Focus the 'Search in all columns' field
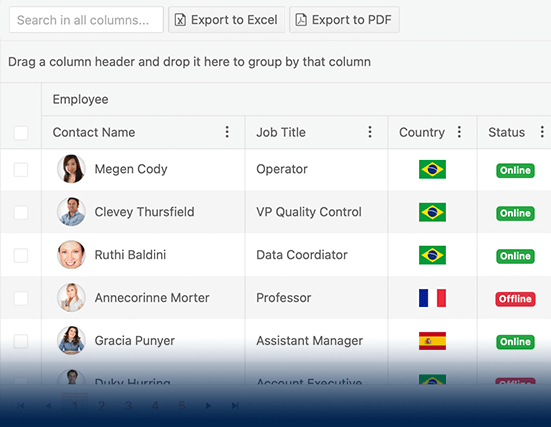The width and height of the screenshot is (551, 427). click(86, 20)
